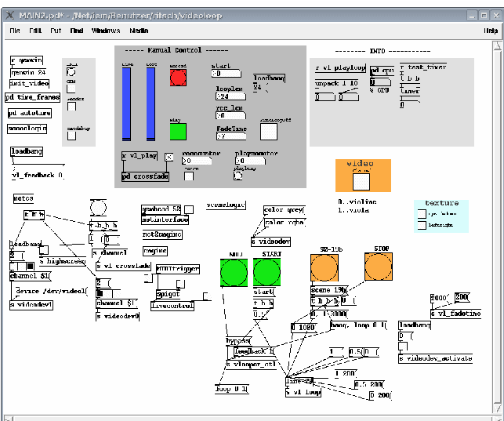Click the bang circle above 't b b b'
This screenshot has height=421, width=504.
tap(99, 207)
